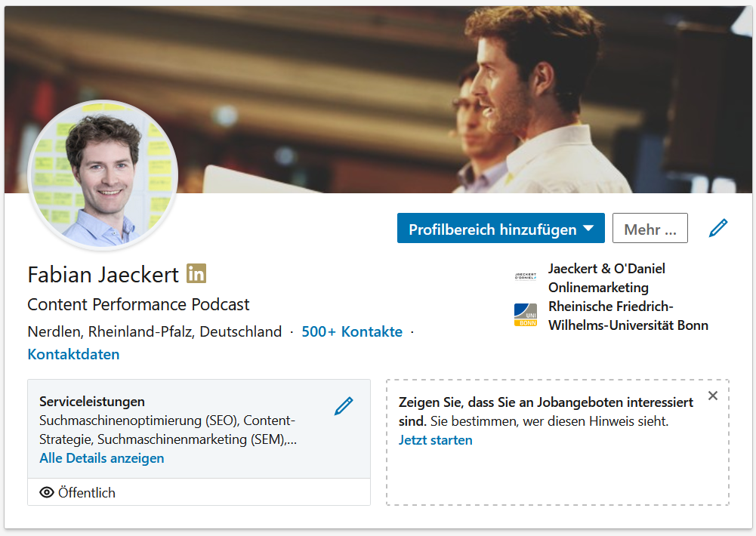Click the Jetzt starten link
This screenshot has height=536, width=756.
coord(435,440)
